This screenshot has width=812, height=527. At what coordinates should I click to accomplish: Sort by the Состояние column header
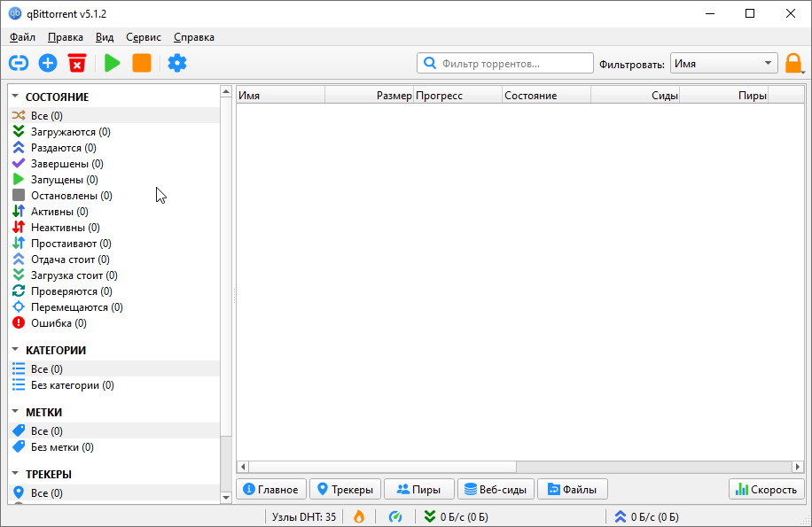coord(546,95)
